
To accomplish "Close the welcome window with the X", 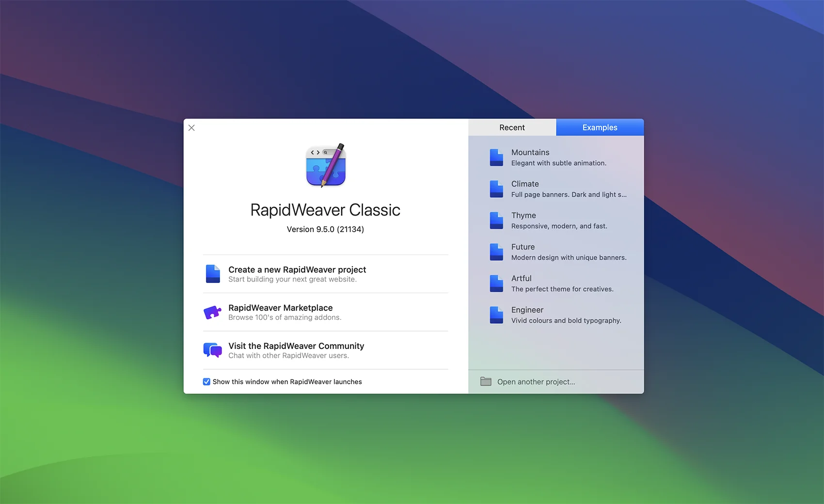I will tap(191, 128).
